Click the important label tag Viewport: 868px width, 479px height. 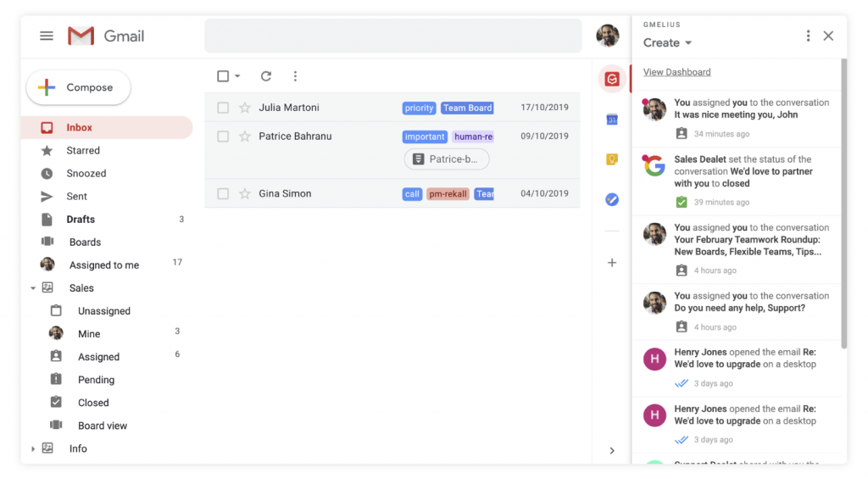pyautogui.click(x=425, y=136)
